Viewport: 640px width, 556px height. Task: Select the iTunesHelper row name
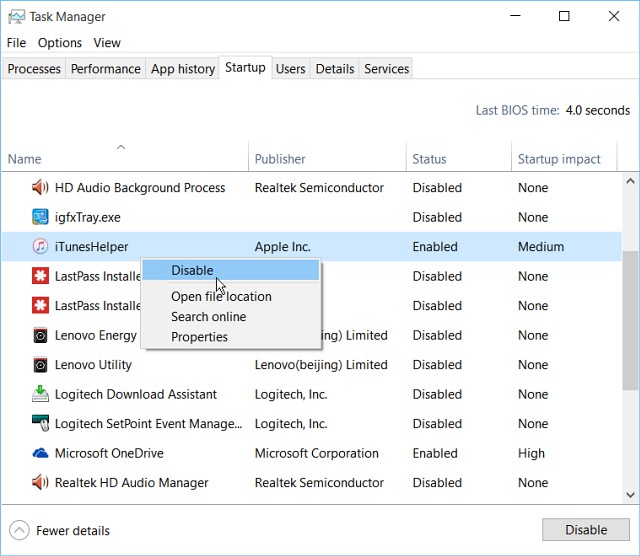[x=91, y=247]
